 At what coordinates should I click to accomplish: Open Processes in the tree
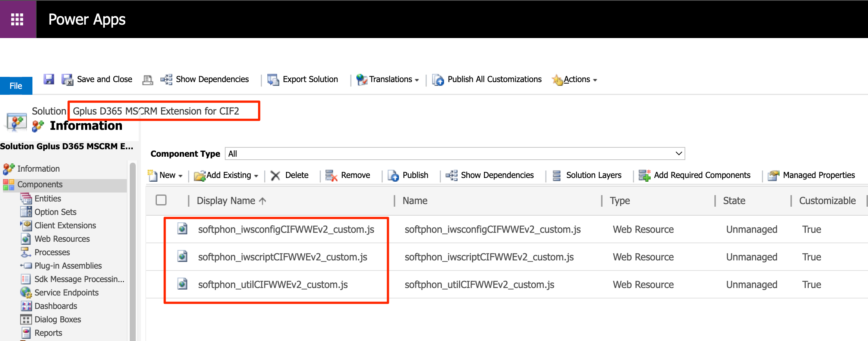(x=52, y=252)
